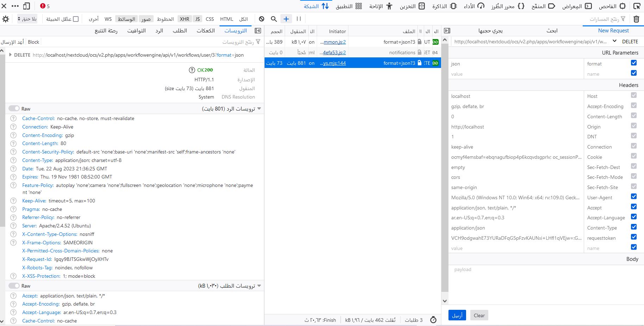
Task: Collapse the response headers section
Action: (x=259, y=108)
